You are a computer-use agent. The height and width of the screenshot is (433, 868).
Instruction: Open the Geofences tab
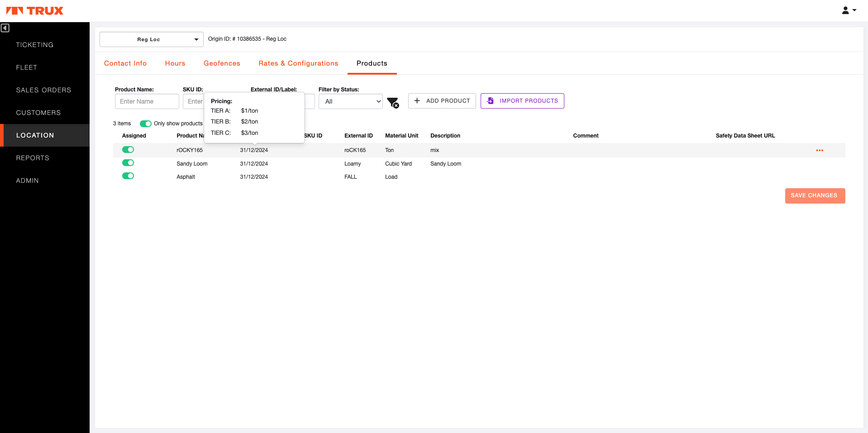pos(222,63)
